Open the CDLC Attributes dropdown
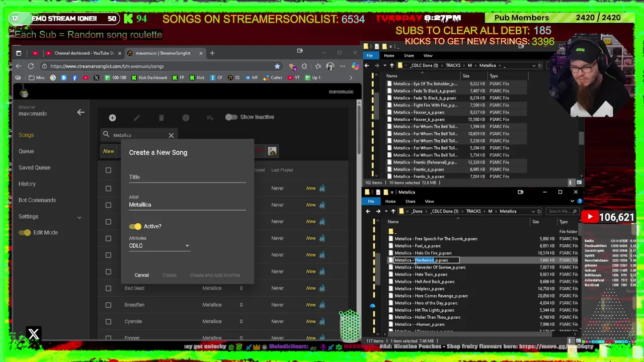Image resolution: width=644 pixels, height=362 pixels. tap(159, 246)
